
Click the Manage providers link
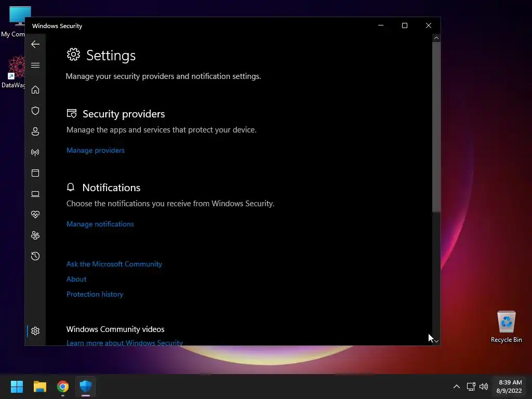96,150
